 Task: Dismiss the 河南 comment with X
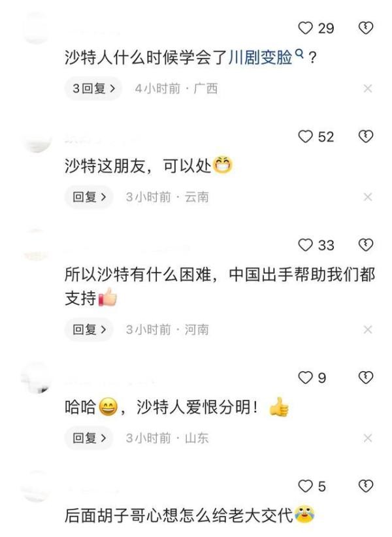pyautogui.click(x=368, y=329)
